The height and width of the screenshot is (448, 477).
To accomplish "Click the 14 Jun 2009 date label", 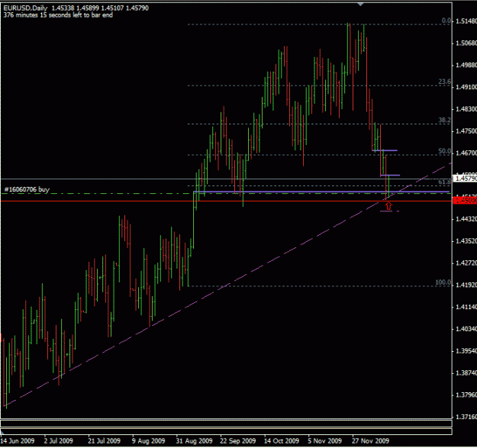I will [x=18, y=440].
